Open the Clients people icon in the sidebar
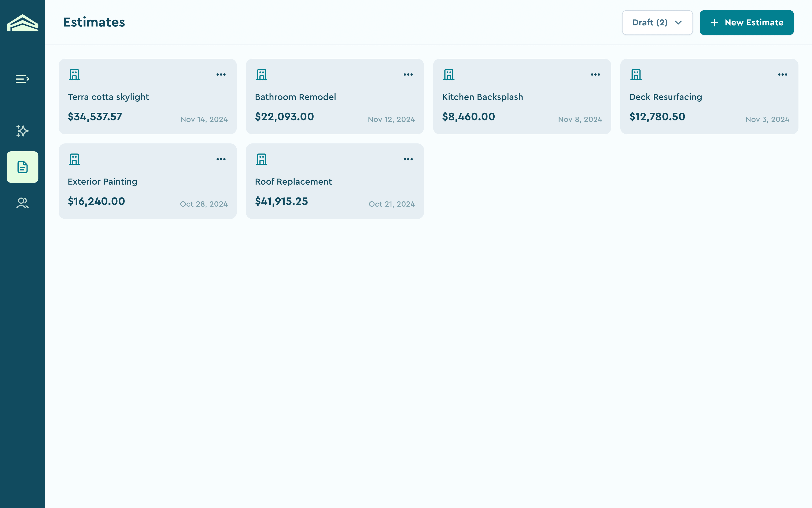 22,203
